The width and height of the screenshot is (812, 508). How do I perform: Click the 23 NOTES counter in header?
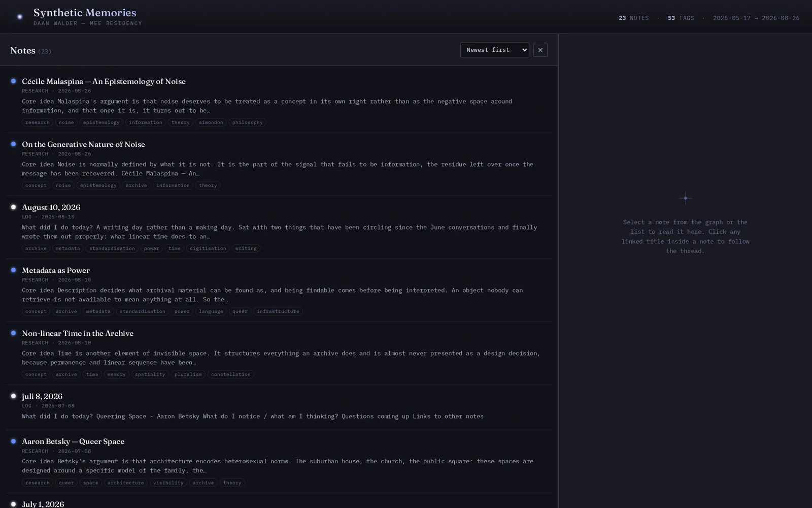(x=633, y=18)
